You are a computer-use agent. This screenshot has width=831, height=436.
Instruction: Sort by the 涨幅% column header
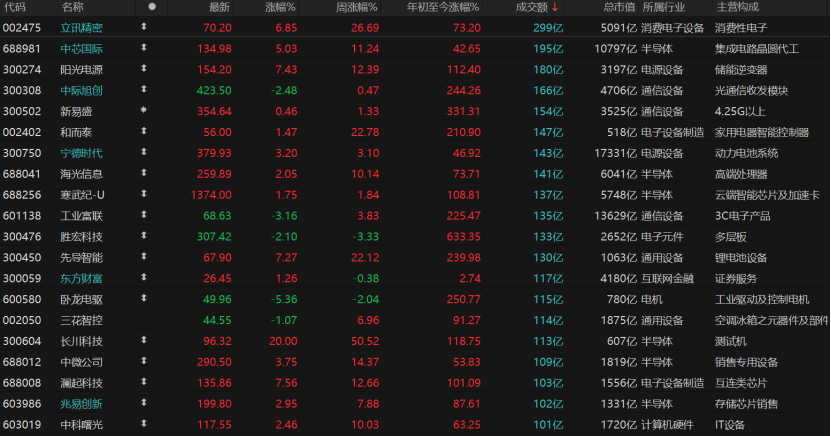click(x=280, y=7)
